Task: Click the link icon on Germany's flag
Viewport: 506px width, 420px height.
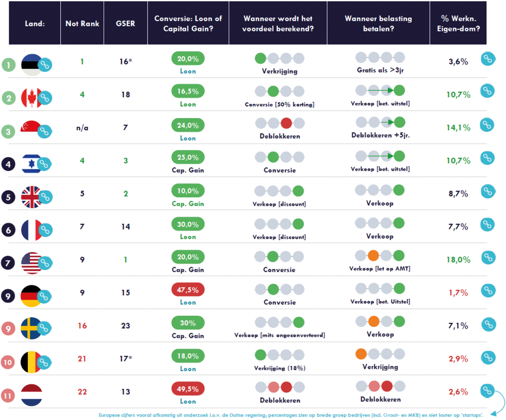Action: click(44, 297)
